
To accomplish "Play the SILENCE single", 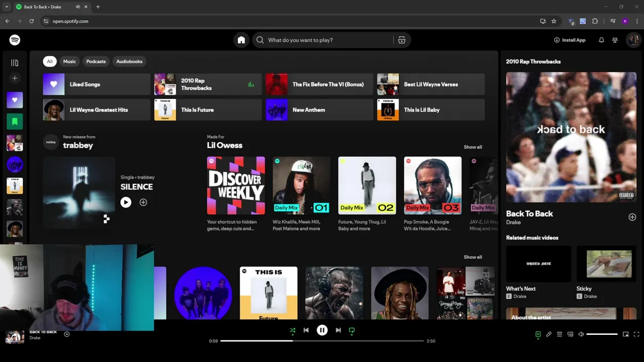I will 126,202.
